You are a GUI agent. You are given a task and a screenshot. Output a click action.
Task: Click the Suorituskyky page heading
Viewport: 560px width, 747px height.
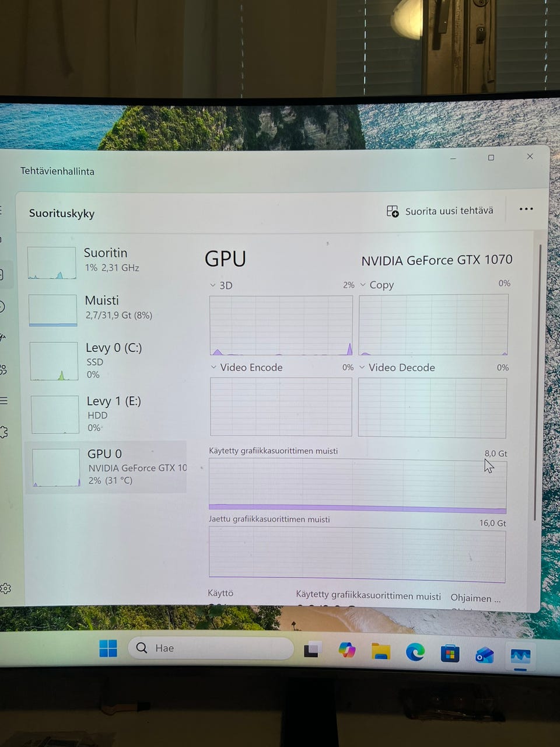pos(62,213)
